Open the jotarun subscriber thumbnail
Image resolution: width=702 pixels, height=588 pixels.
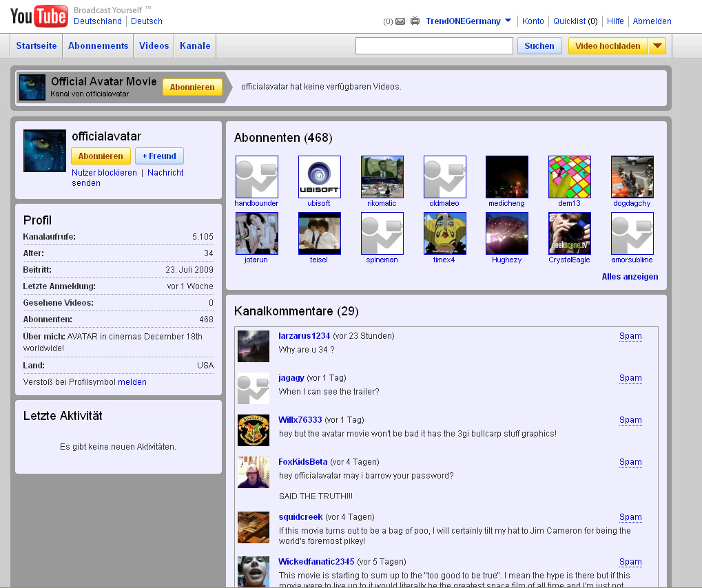click(x=257, y=233)
